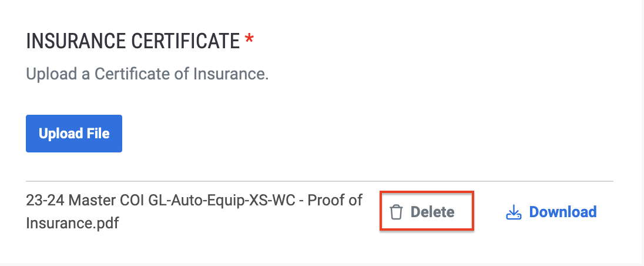
Task: Click the red required asterisk
Action: 249,40
